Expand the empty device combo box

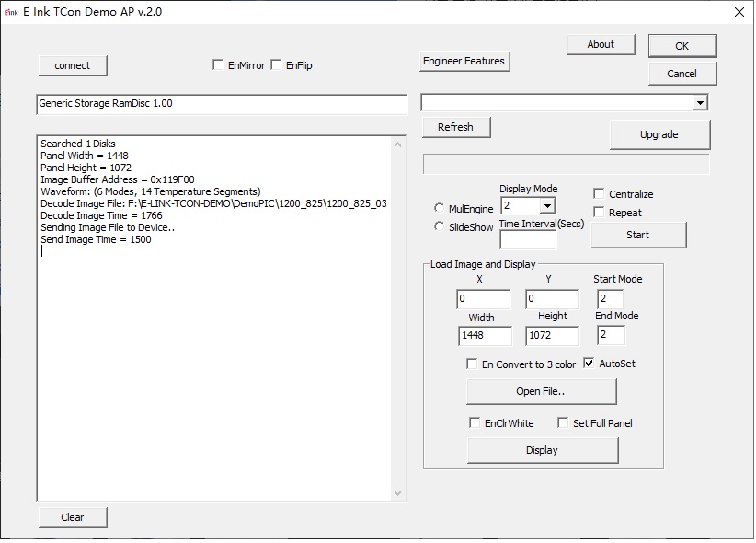click(700, 103)
